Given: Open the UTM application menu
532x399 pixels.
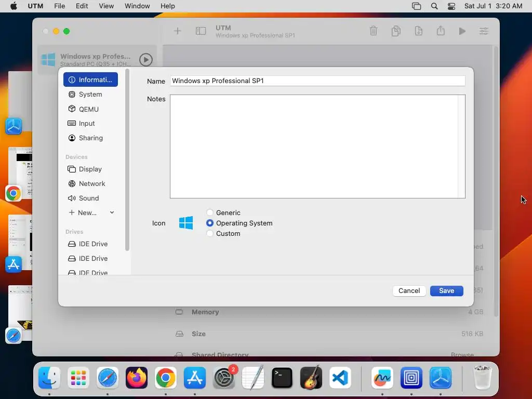Looking at the screenshot, I should coord(35,6).
